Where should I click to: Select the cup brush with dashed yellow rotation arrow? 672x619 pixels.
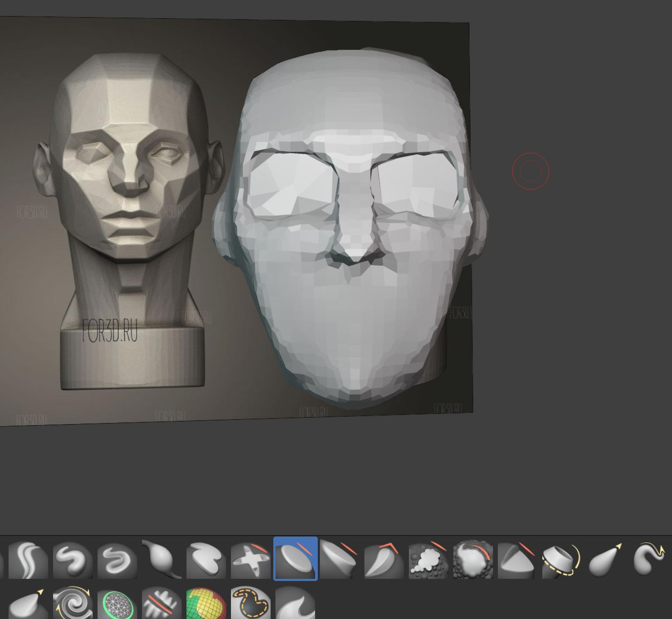point(562,560)
